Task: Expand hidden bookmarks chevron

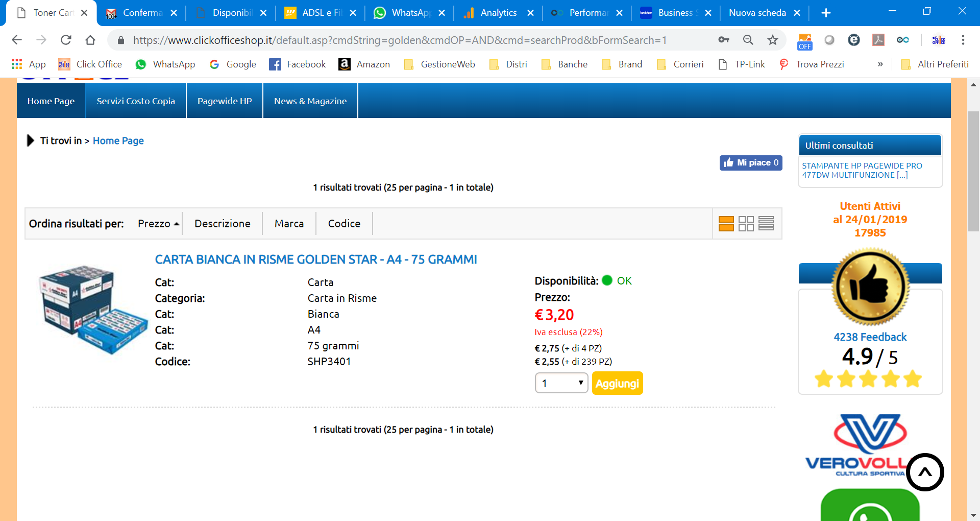Action: coord(880,64)
